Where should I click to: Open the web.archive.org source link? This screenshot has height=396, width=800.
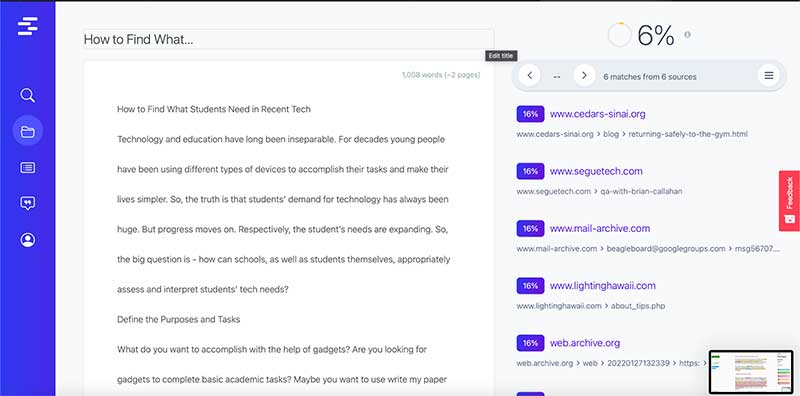(585, 343)
